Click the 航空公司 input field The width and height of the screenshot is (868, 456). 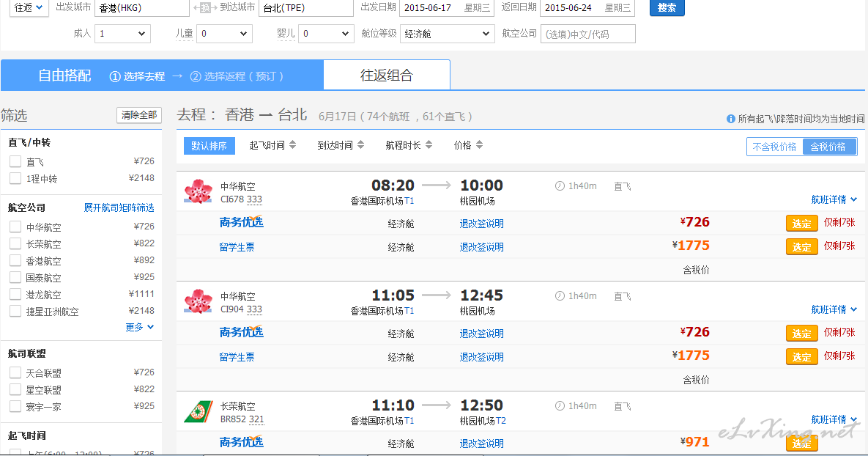click(588, 34)
